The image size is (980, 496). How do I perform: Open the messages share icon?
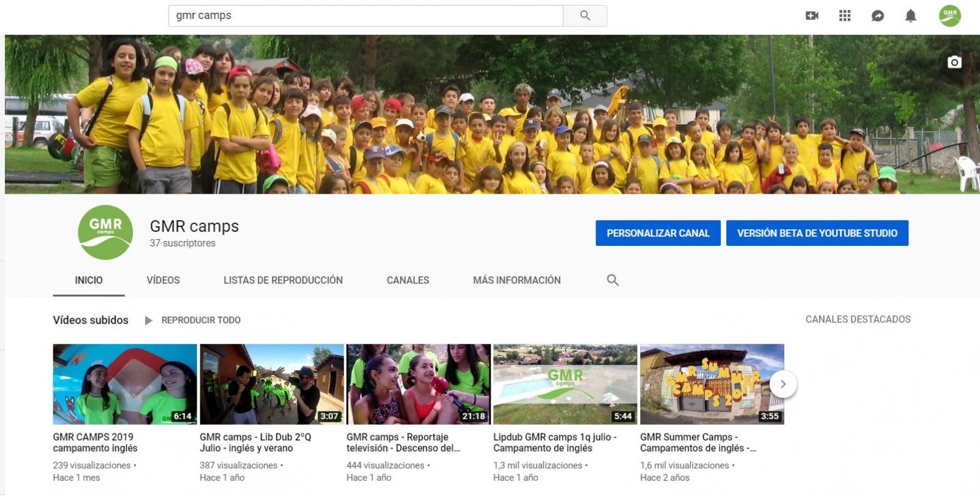pos(878,15)
